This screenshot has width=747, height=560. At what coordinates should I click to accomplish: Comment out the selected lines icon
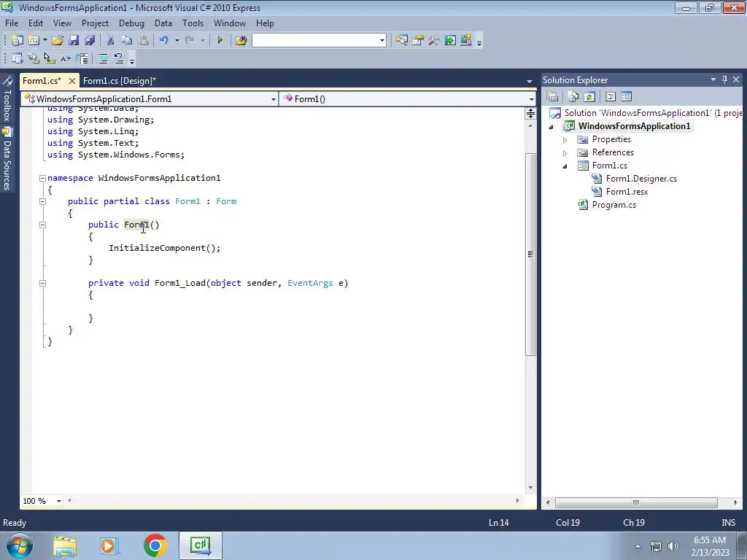tap(102, 58)
